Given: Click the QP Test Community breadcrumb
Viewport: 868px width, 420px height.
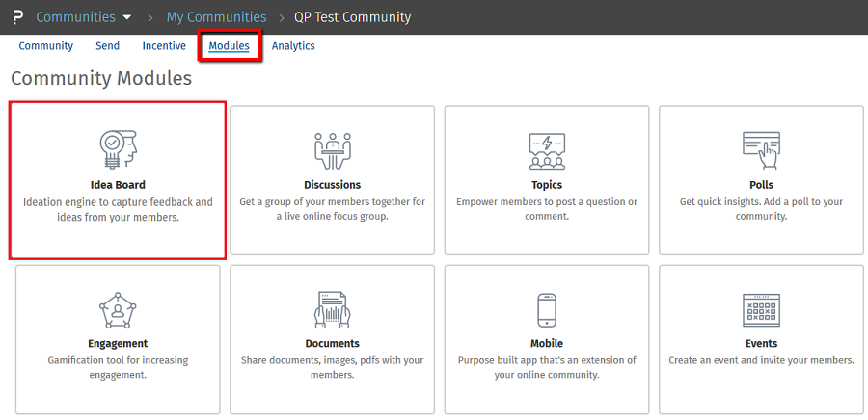Looking at the screenshot, I should pos(352,17).
